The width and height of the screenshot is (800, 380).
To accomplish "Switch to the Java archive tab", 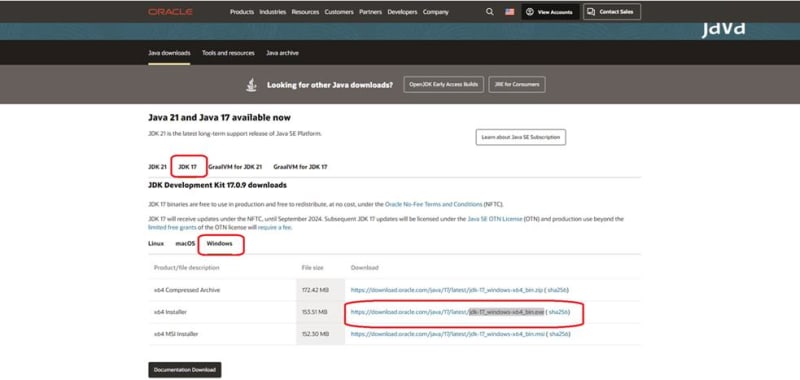I will (x=282, y=53).
